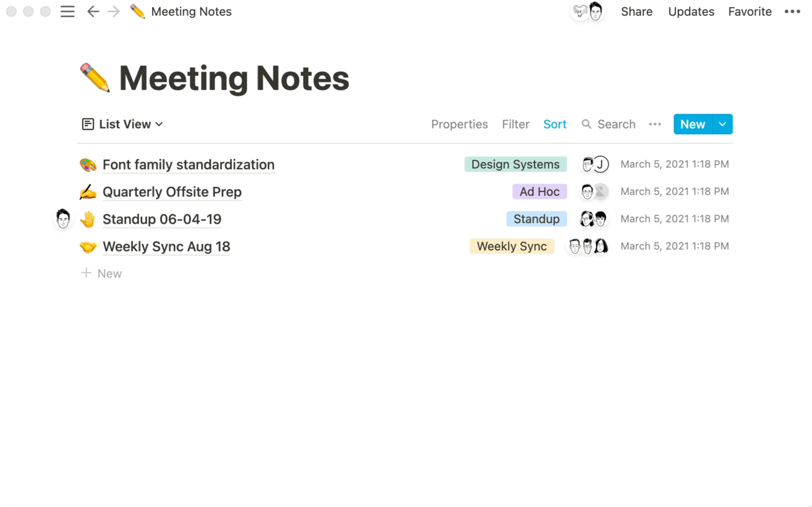Click the handshake icon of Weekly Sync
The height and width of the screenshot is (507, 812).
88,247
